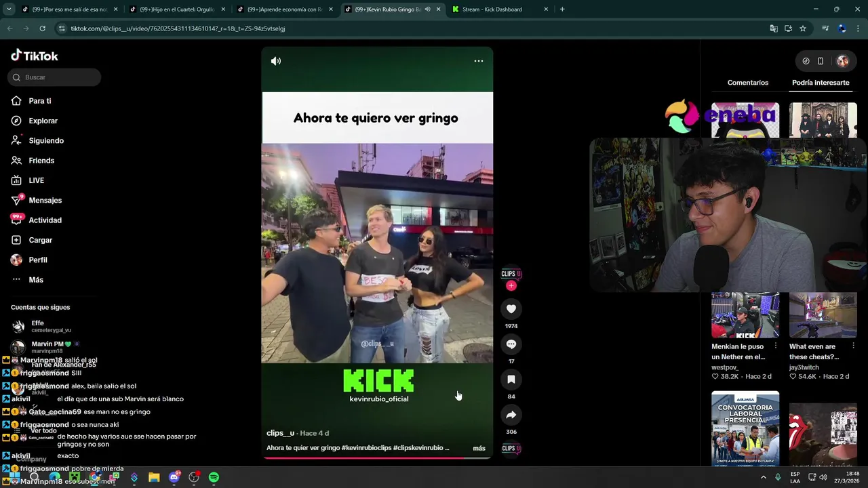Seek on the red video progress bar
868x488 pixels.
[377, 457]
